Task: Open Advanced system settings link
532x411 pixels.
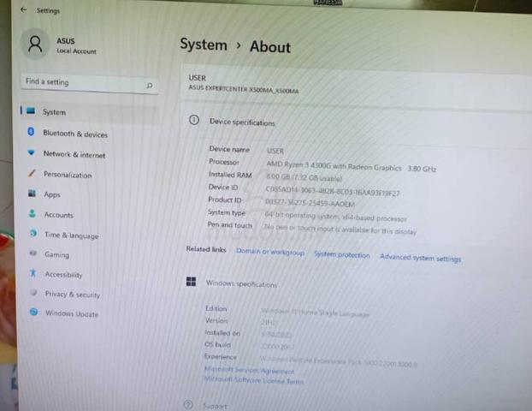Action: 420,258
